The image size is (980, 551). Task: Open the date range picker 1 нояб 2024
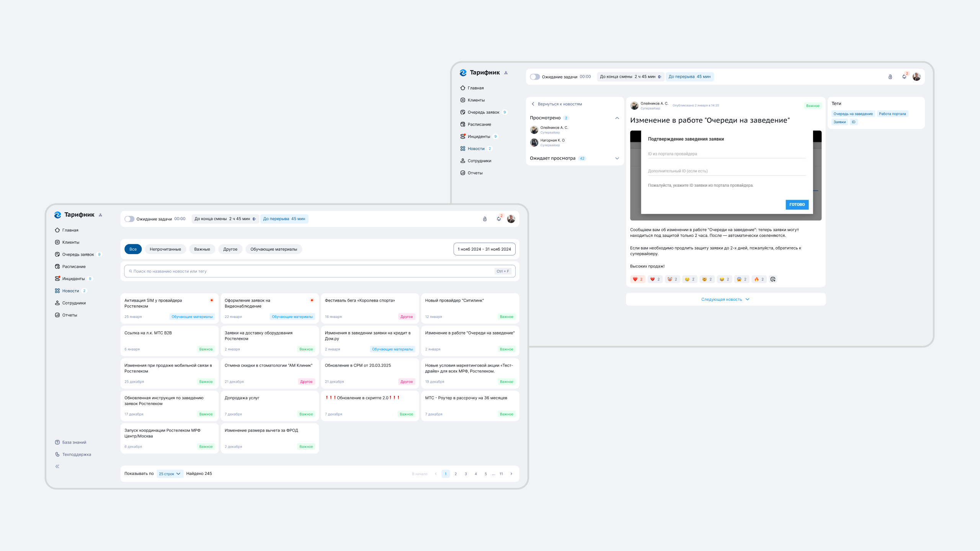coord(484,249)
